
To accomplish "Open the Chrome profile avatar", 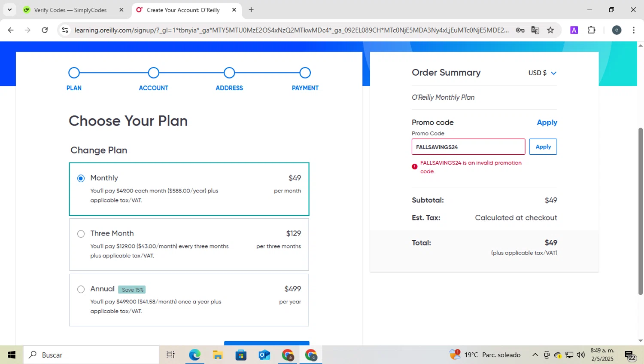I will [x=617, y=30].
